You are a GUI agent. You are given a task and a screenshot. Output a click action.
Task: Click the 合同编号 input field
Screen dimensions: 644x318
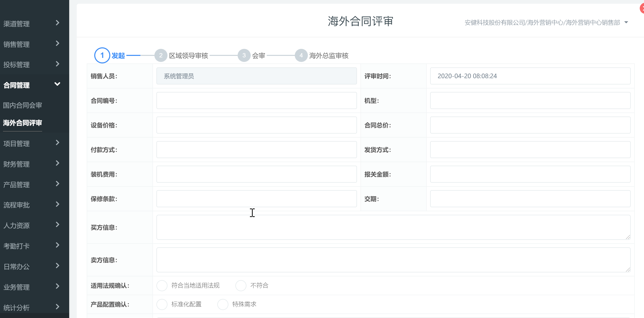(x=256, y=100)
